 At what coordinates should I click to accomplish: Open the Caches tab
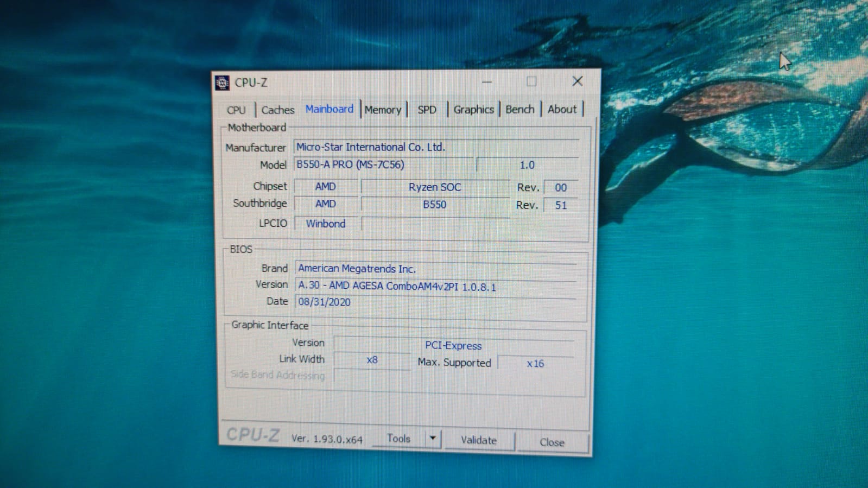pos(278,110)
